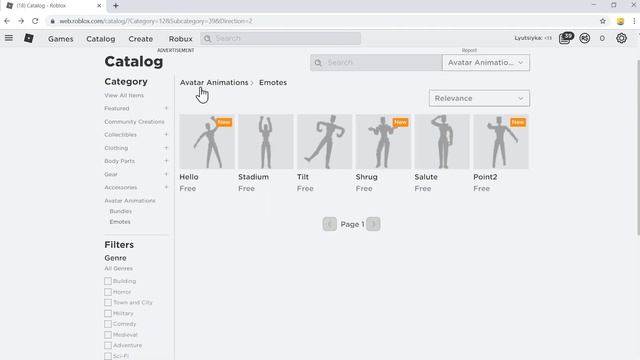
Task: Click the site lock icon
Action: [52, 21]
